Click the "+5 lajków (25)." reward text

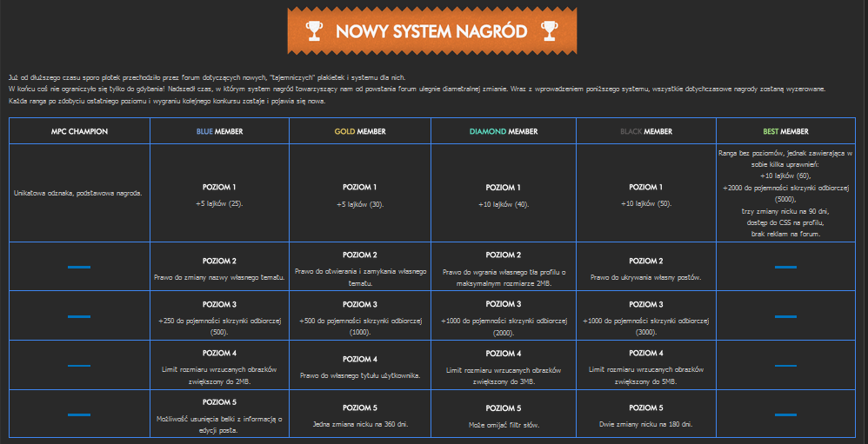219,203
